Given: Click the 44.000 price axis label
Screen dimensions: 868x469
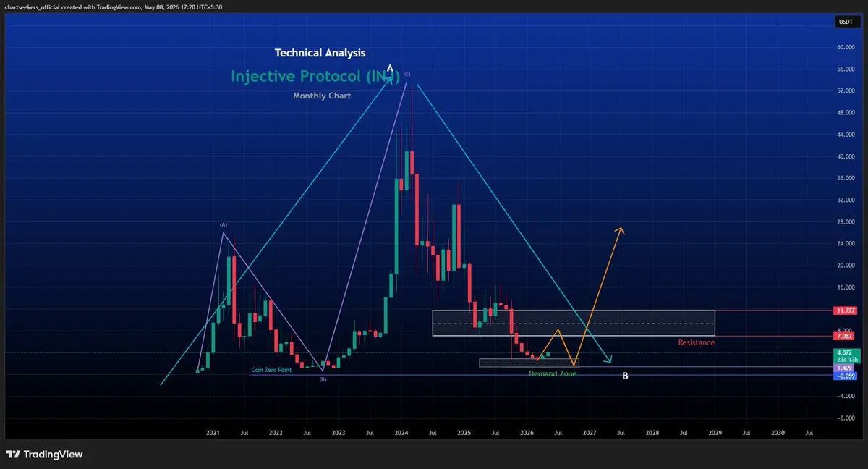Looking at the screenshot, I should (x=845, y=135).
